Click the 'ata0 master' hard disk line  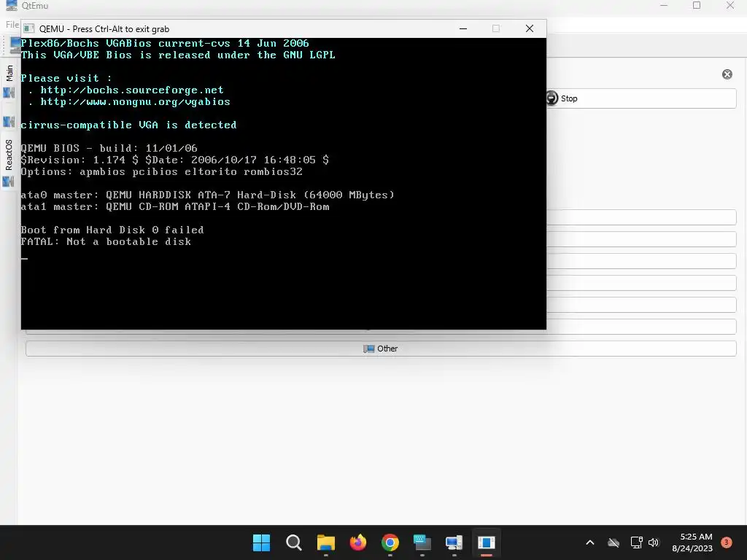tap(208, 195)
